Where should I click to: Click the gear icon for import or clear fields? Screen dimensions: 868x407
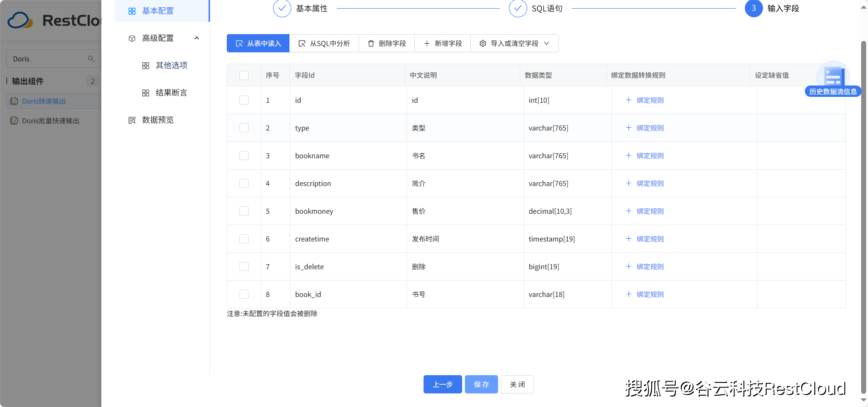tap(483, 44)
